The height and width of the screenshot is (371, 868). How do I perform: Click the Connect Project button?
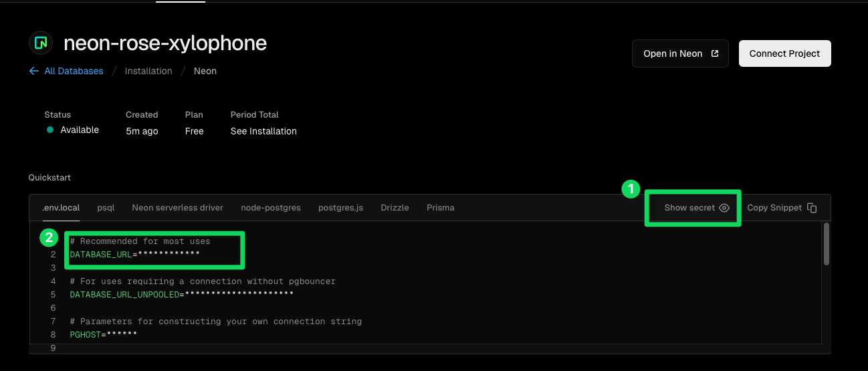pos(784,53)
